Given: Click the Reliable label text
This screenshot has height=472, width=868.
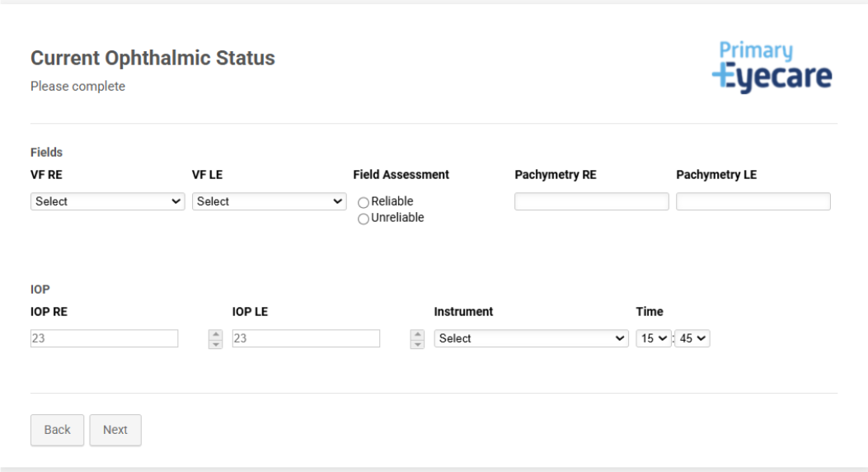Looking at the screenshot, I should coord(392,201).
